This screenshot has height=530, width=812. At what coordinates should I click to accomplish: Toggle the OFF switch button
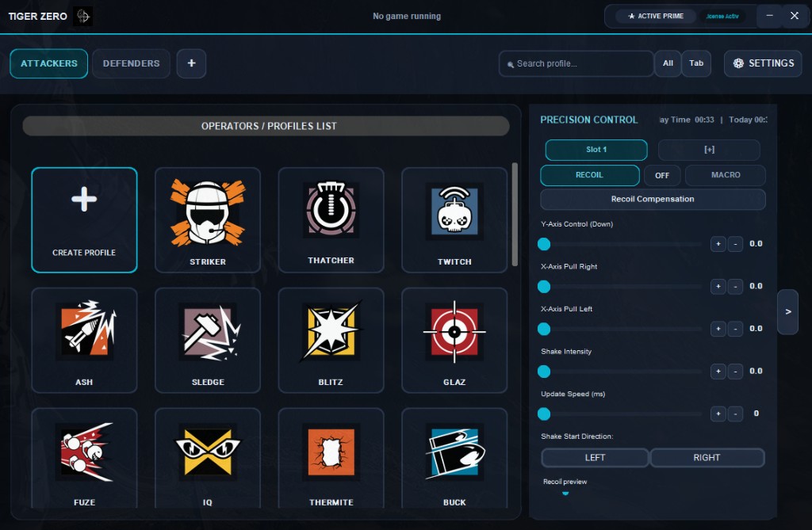tap(662, 175)
